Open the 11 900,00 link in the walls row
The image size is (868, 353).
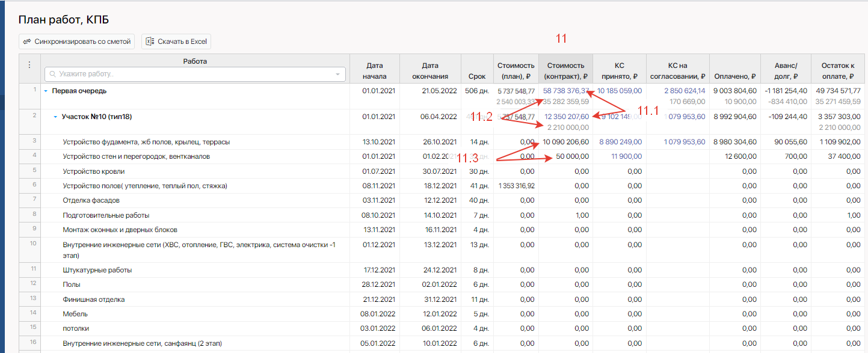[627, 156]
